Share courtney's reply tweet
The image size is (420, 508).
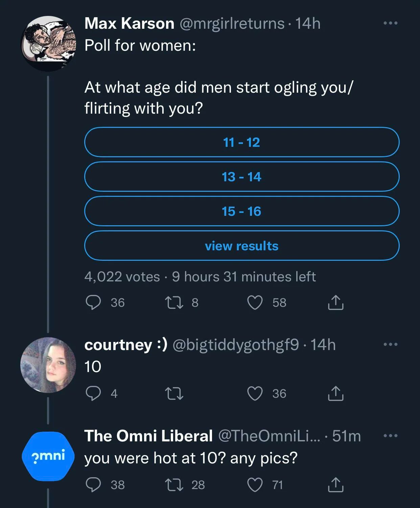pyautogui.click(x=335, y=393)
